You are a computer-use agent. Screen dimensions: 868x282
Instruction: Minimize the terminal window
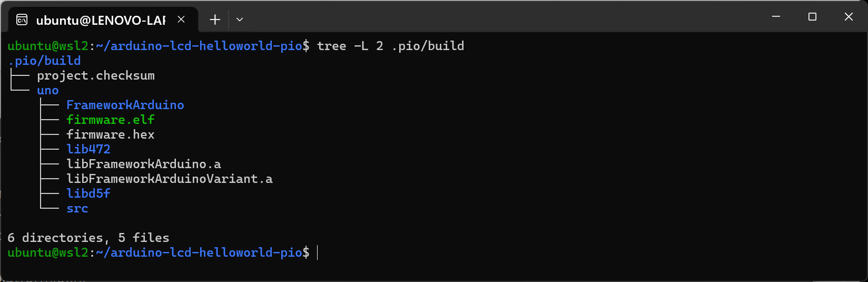point(776,17)
